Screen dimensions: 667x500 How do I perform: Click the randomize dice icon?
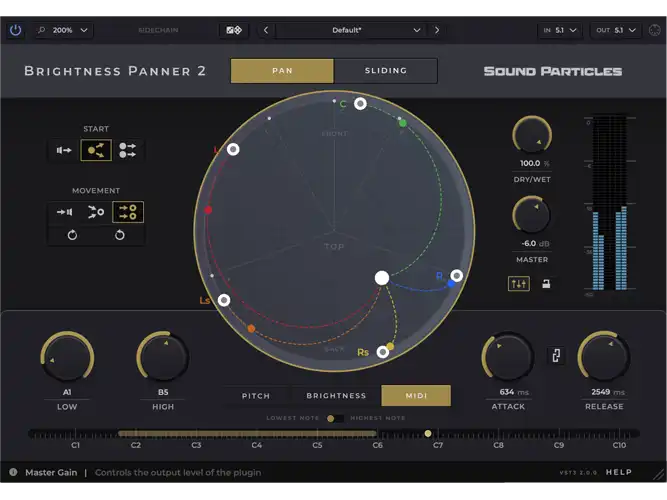point(234,30)
